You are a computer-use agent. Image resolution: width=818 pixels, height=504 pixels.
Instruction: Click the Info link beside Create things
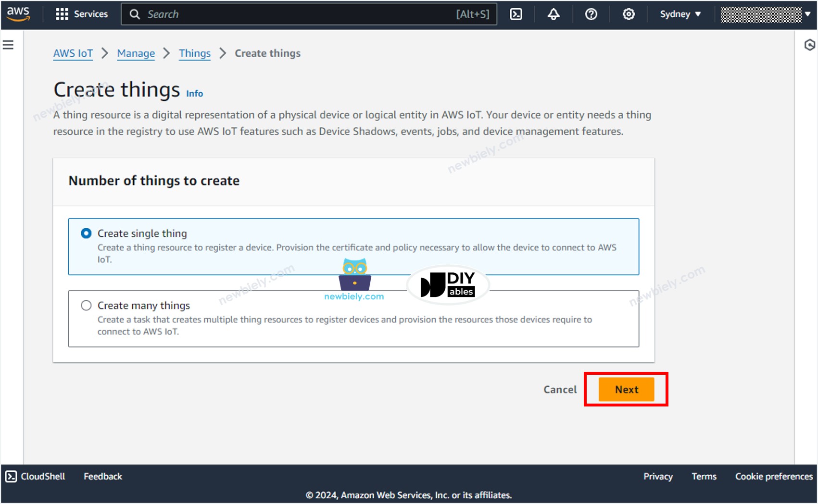tap(194, 93)
